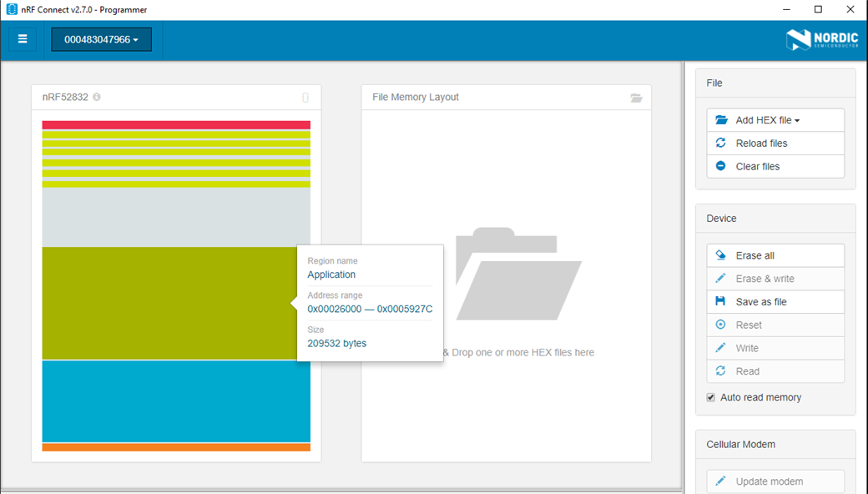Click Erase all button
The image size is (868, 494).
(775, 255)
